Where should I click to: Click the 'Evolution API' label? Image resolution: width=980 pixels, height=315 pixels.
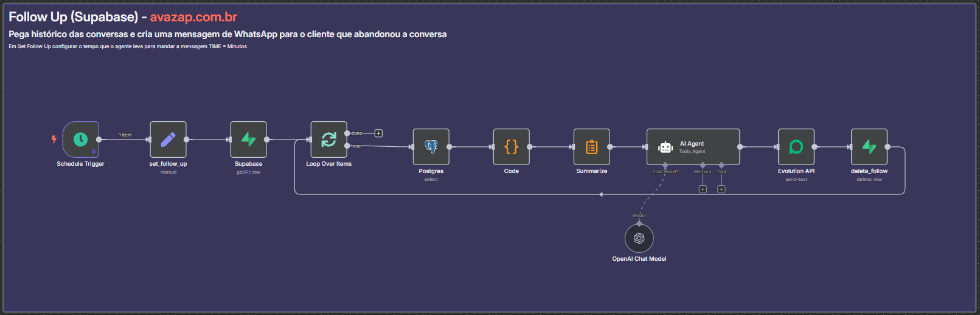point(796,171)
